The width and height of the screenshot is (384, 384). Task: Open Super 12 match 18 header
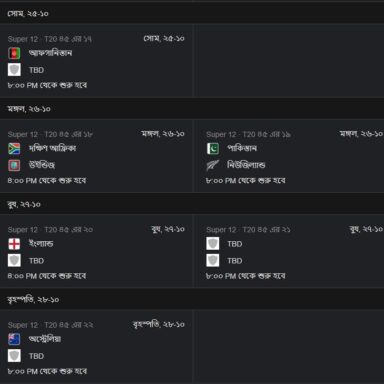tap(50, 135)
